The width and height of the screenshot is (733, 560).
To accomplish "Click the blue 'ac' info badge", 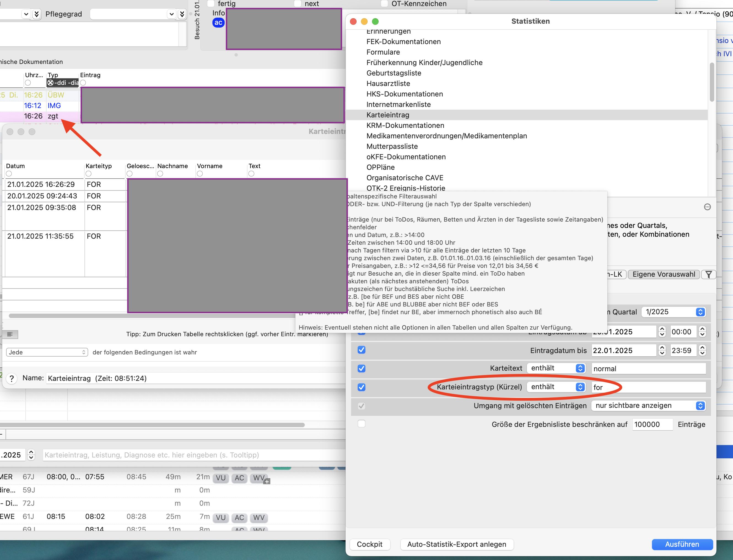I will [x=218, y=23].
